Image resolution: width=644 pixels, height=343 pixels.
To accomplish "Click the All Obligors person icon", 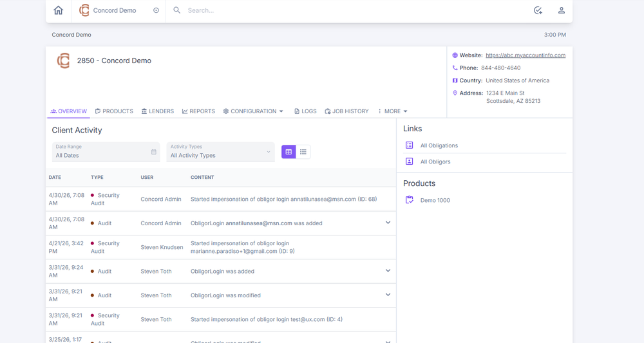I will point(409,162).
